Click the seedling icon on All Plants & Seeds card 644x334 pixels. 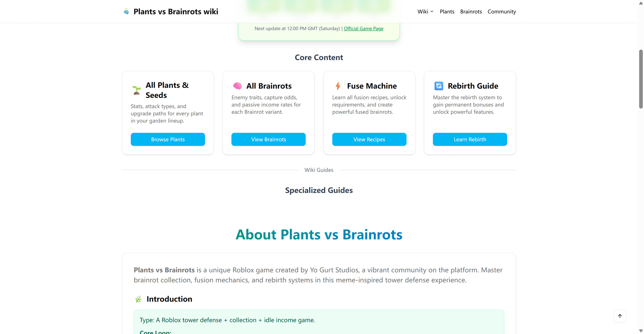tap(136, 90)
